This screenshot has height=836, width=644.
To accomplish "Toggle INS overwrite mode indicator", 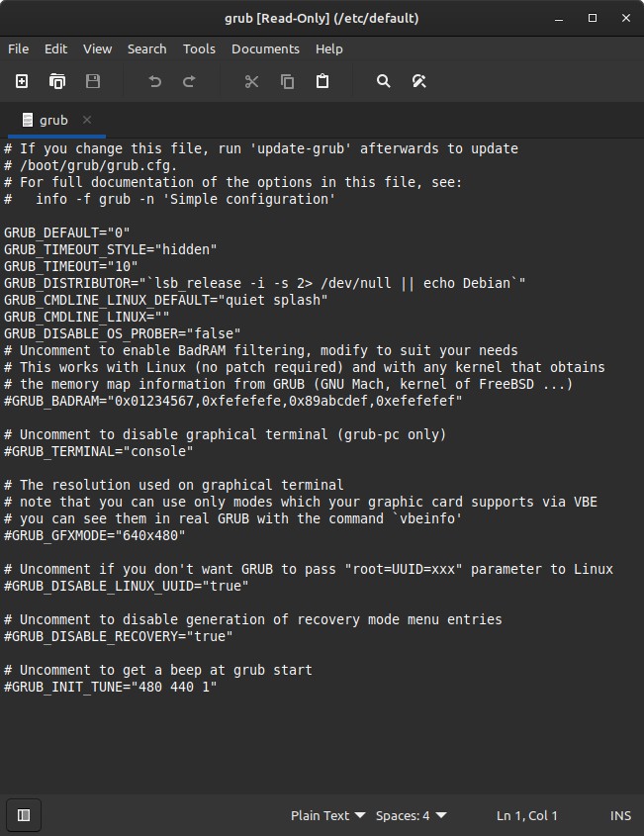I will [620, 816].
